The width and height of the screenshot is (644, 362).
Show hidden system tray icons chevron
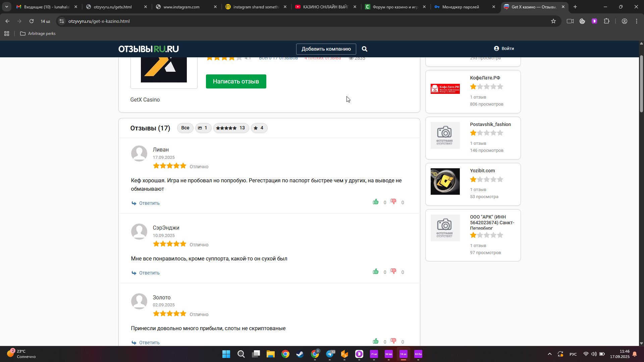(x=549, y=354)
